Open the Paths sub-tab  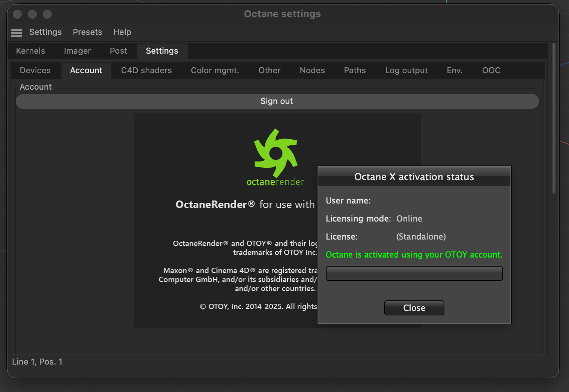355,71
